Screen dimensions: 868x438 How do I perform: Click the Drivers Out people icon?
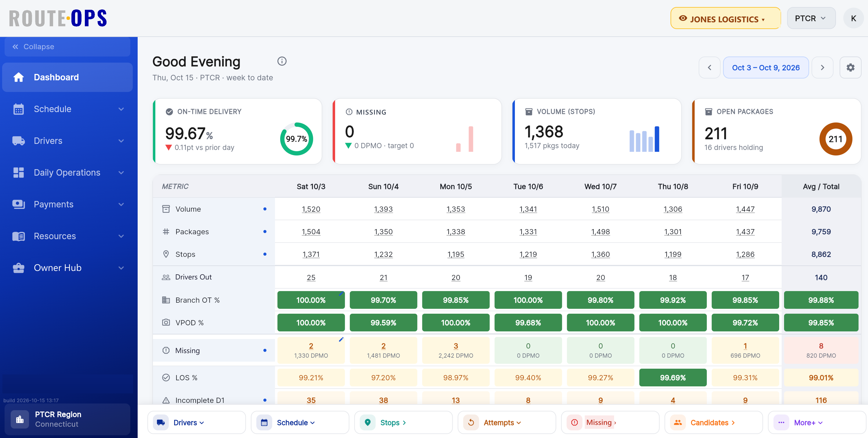click(x=166, y=277)
